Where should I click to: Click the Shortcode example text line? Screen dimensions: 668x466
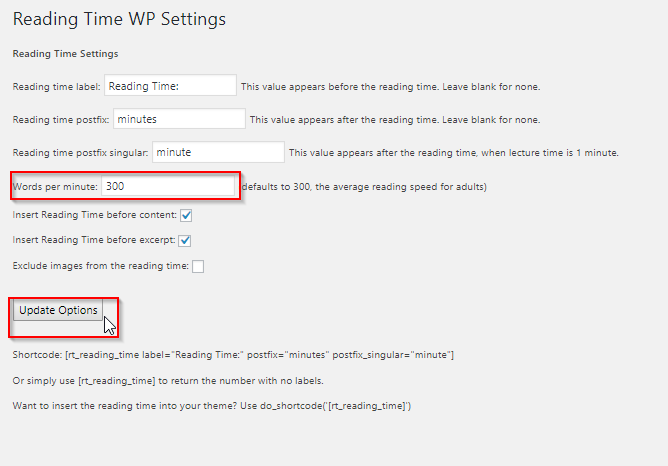233,355
